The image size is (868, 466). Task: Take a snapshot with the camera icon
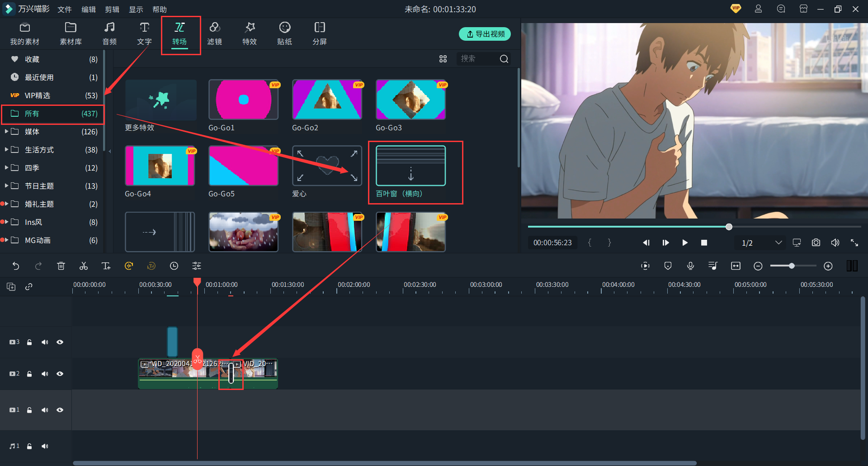coord(816,243)
